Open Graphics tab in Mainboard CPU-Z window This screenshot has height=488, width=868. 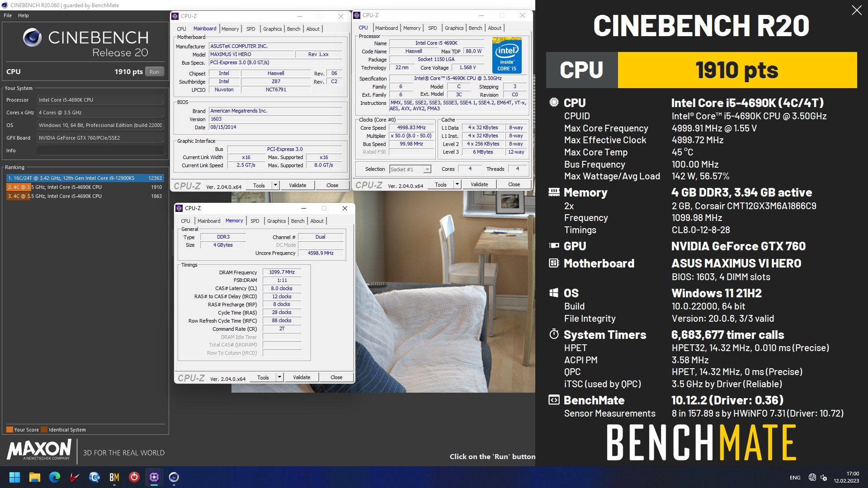click(273, 29)
